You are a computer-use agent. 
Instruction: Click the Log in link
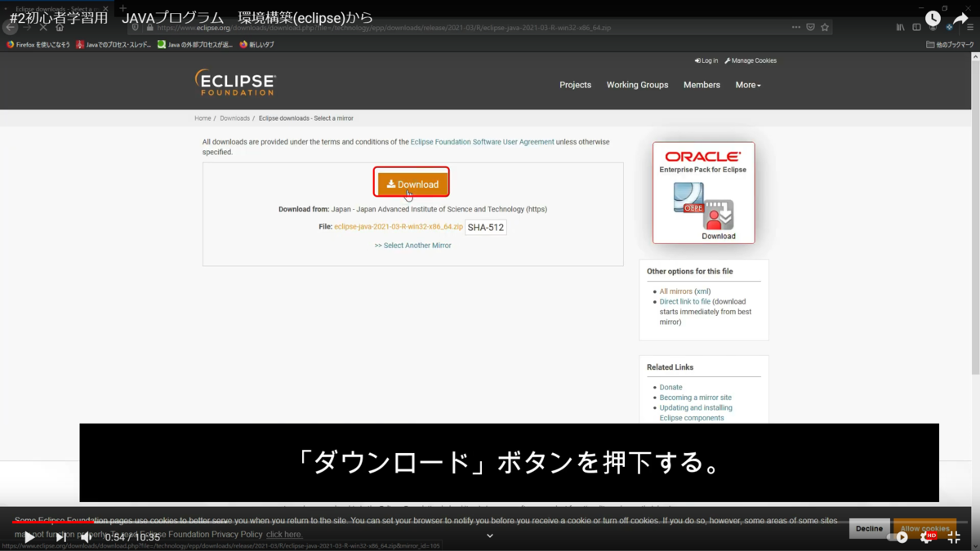click(706, 60)
